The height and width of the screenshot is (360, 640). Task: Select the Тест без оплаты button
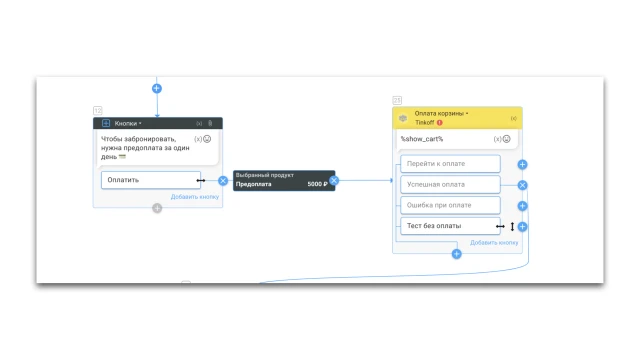coord(450,226)
